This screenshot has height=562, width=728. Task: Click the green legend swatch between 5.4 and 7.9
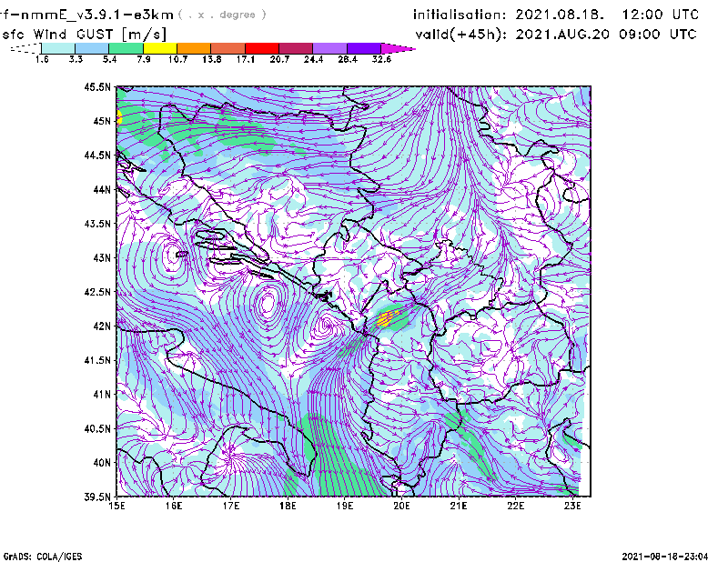[x=126, y=47]
